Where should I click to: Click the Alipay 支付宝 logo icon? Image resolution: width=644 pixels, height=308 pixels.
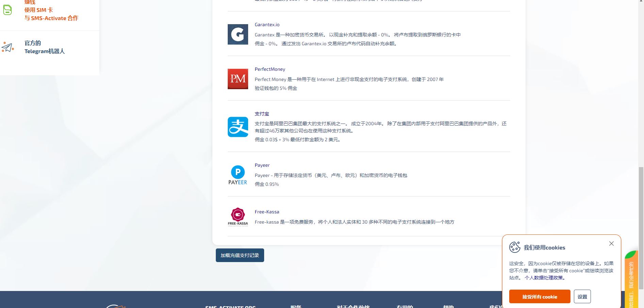pos(238,127)
